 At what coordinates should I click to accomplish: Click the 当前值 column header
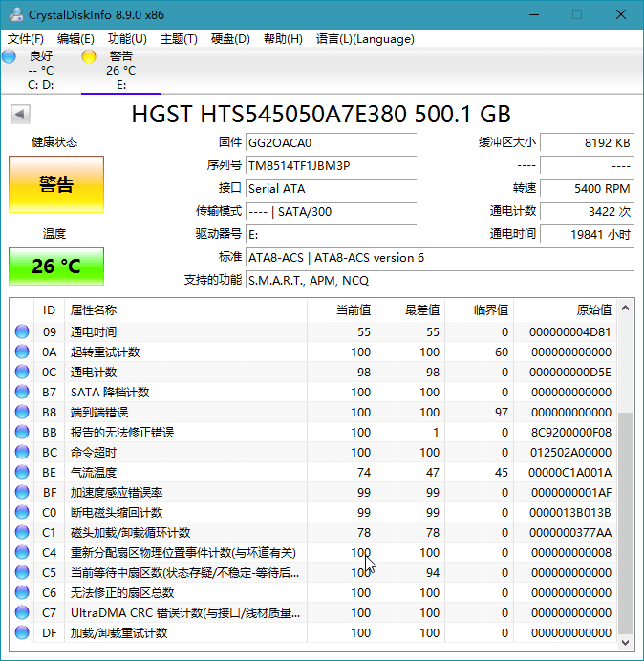pos(342,310)
